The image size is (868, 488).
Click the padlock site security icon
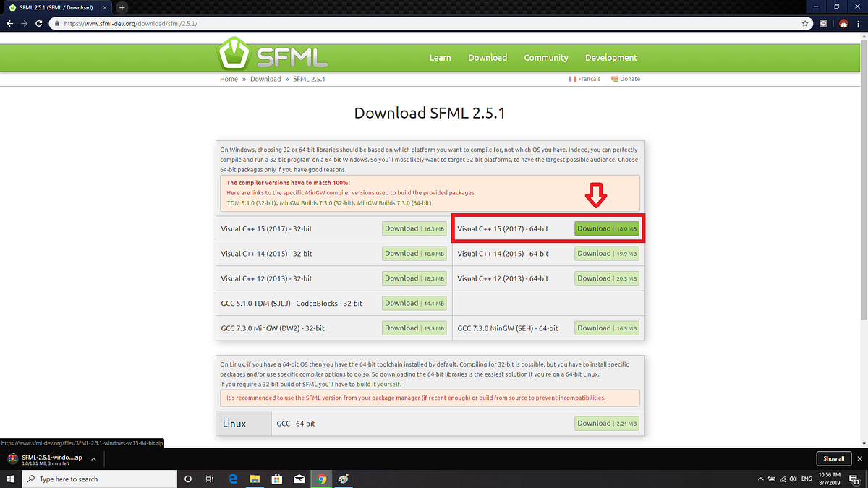coord(58,23)
